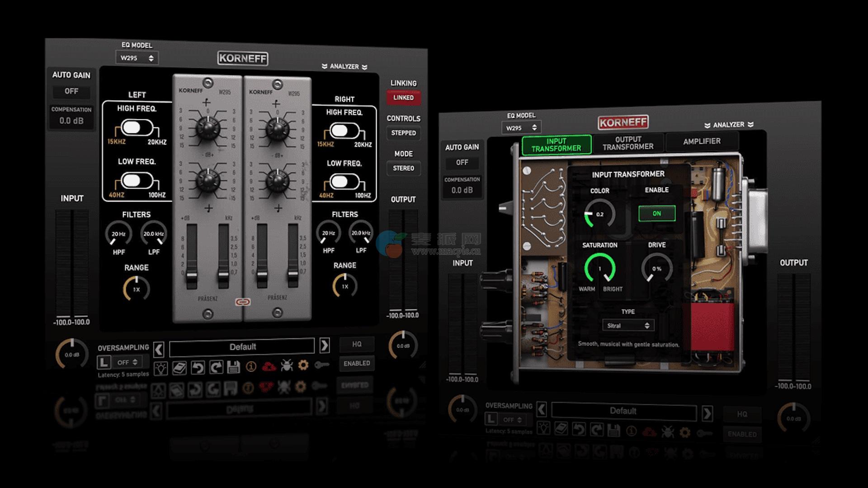Screen dimensions: 868x488
Task: Switch to the AMPLIFIER tab
Action: pos(702,141)
